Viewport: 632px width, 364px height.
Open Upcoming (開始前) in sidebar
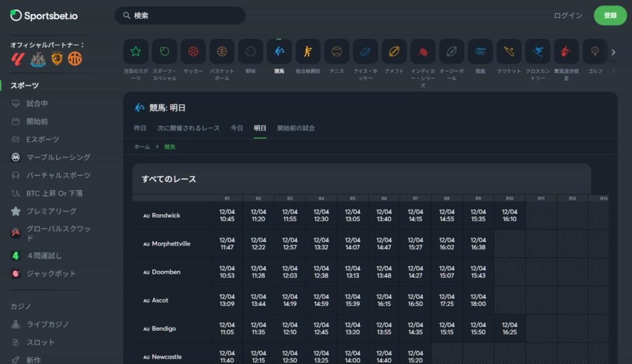tap(37, 122)
